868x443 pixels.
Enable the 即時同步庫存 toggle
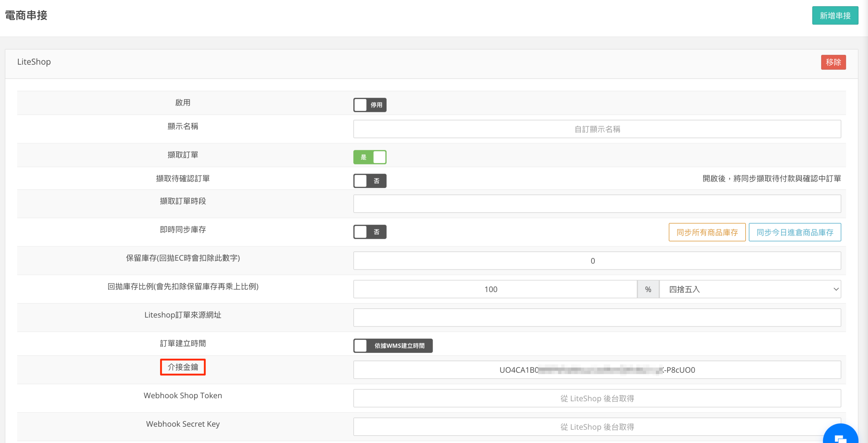[370, 232]
